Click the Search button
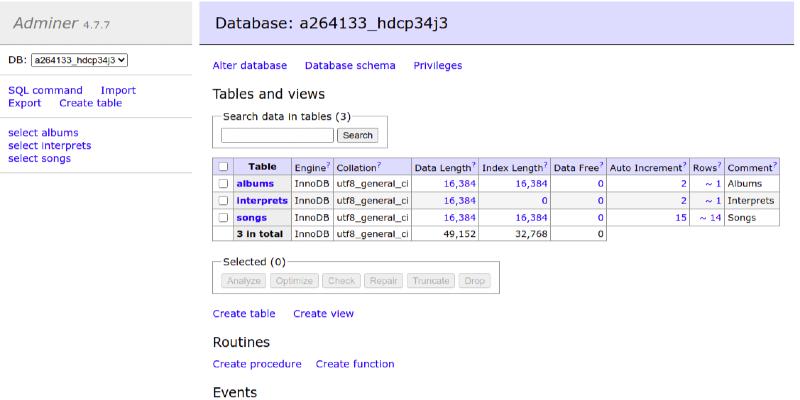This screenshot has width=800, height=400. [x=357, y=135]
